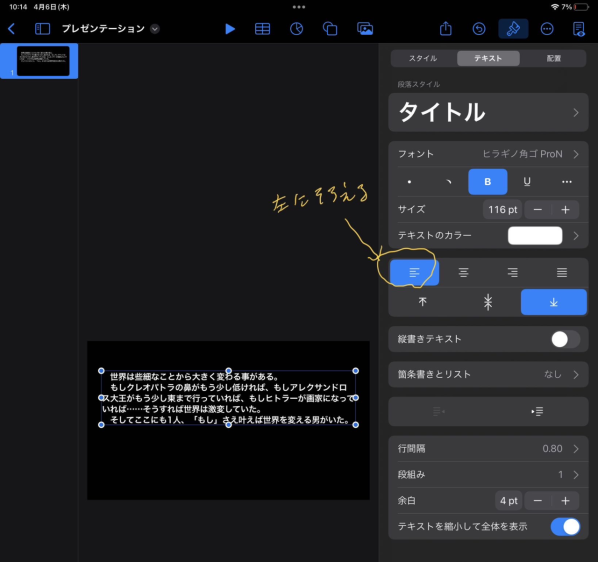Open the プレゼンテーション title dropdown
Viewport: 598px width, 562px height.
(x=154, y=29)
